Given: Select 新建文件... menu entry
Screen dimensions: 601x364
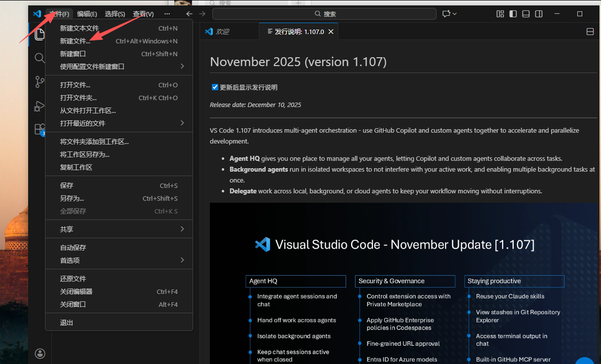Looking at the screenshot, I should [75, 41].
